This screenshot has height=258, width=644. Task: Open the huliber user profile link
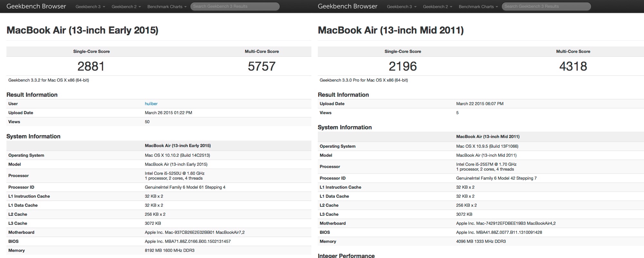pyautogui.click(x=151, y=104)
